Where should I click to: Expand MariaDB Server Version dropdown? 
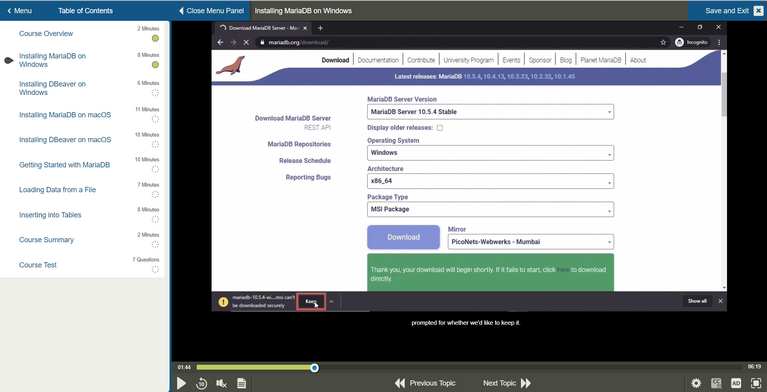coord(490,112)
